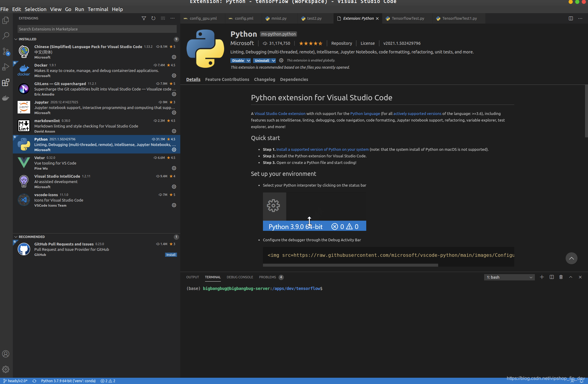Screen dimensions: 588x384
Task: Open the Changelog tab
Action: point(264,79)
